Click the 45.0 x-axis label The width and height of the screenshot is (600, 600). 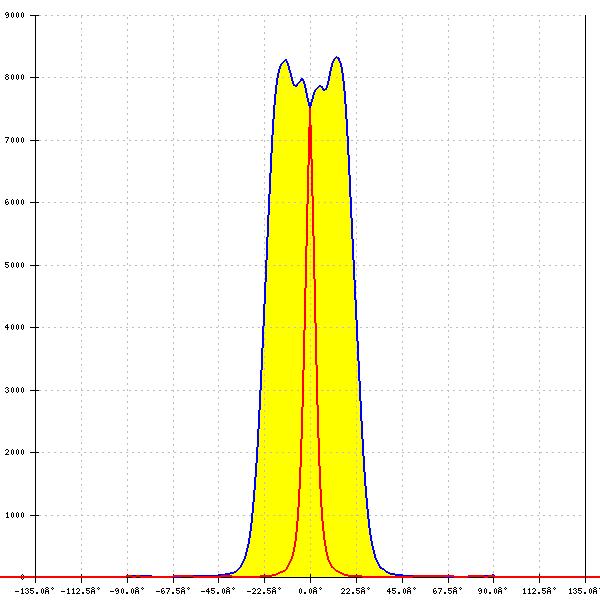tap(401, 591)
